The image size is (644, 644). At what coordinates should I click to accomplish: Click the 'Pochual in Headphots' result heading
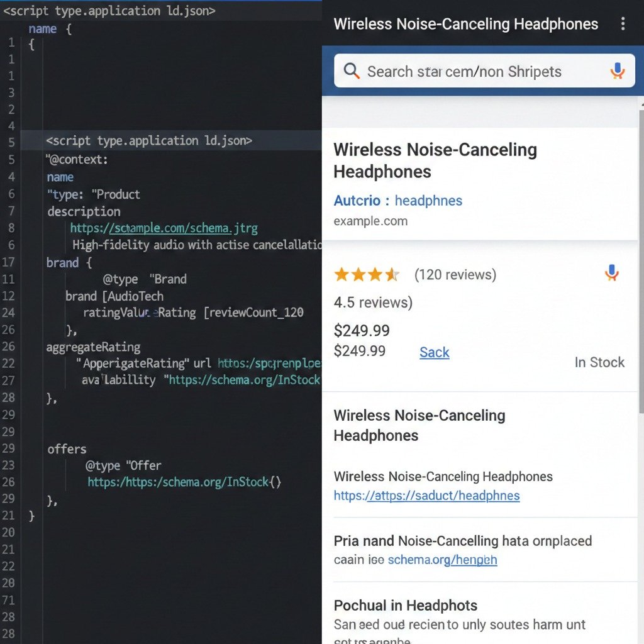coord(405,606)
